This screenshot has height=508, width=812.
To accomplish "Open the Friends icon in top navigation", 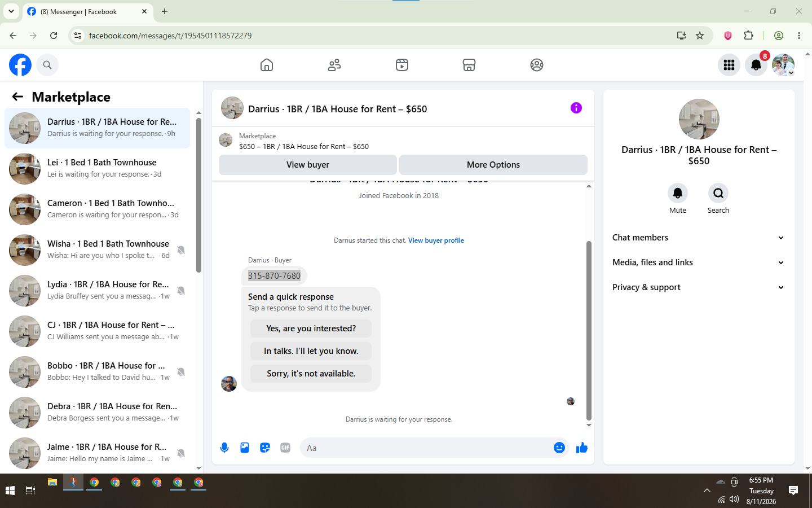I will (334, 65).
